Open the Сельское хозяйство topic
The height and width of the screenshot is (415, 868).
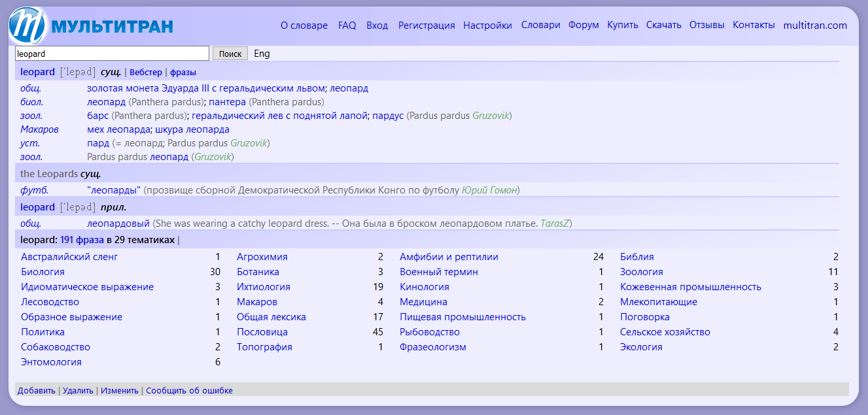tap(665, 332)
